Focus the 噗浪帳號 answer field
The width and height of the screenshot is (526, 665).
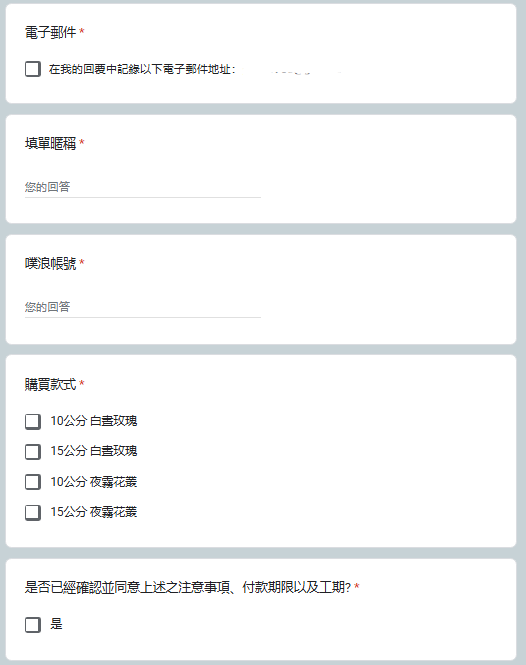(143, 307)
